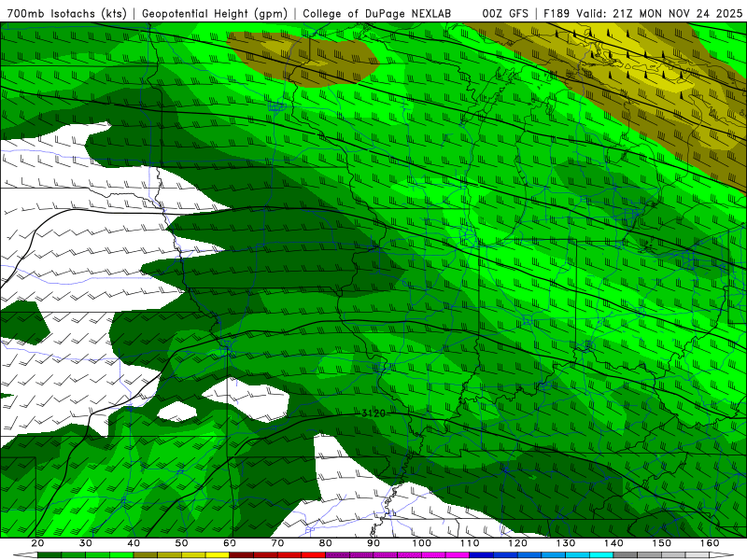The width and height of the screenshot is (747, 560).
Task: Click the '70' color scale label
Action: (277, 543)
